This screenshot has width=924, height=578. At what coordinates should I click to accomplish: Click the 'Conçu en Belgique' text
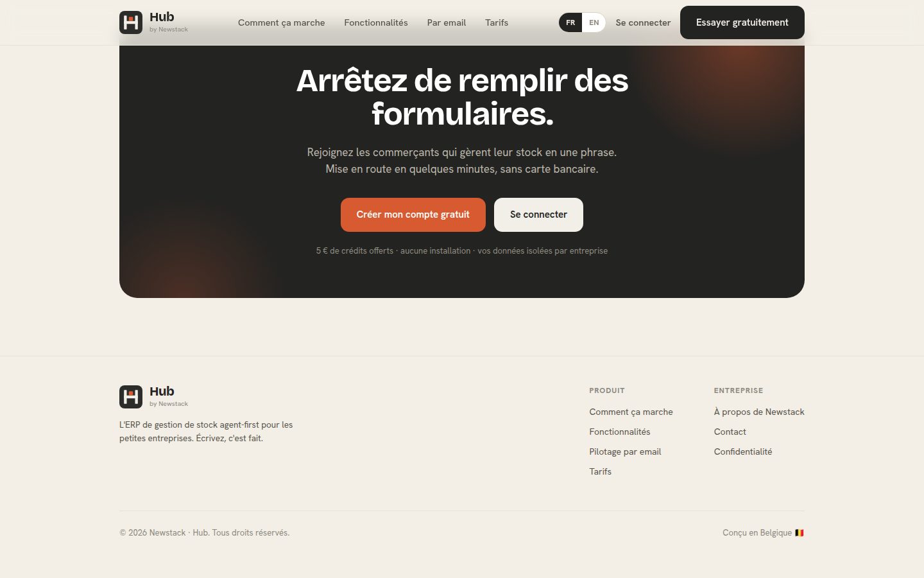point(757,532)
